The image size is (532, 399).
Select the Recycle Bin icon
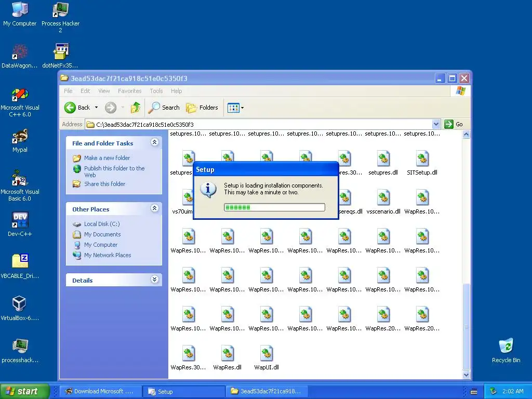[506, 351]
